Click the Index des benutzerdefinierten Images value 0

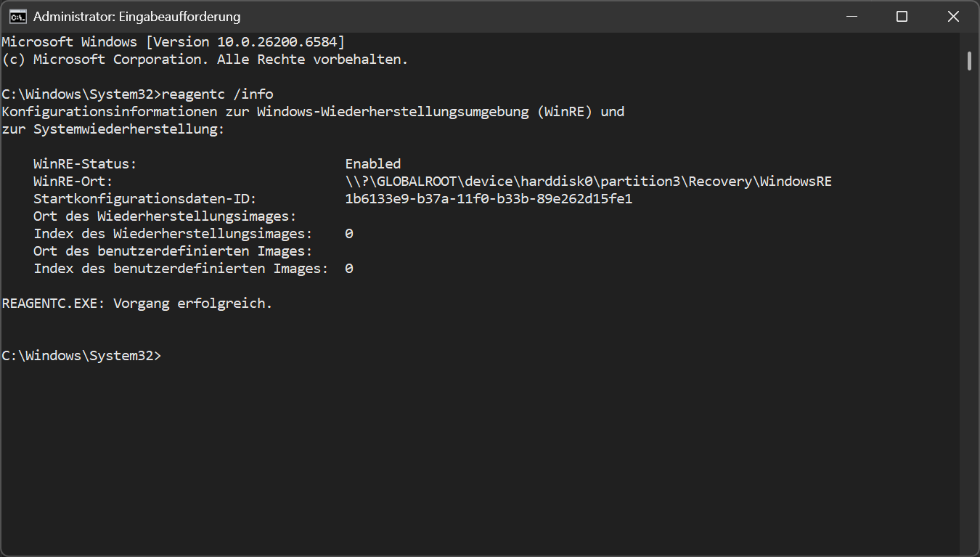349,269
